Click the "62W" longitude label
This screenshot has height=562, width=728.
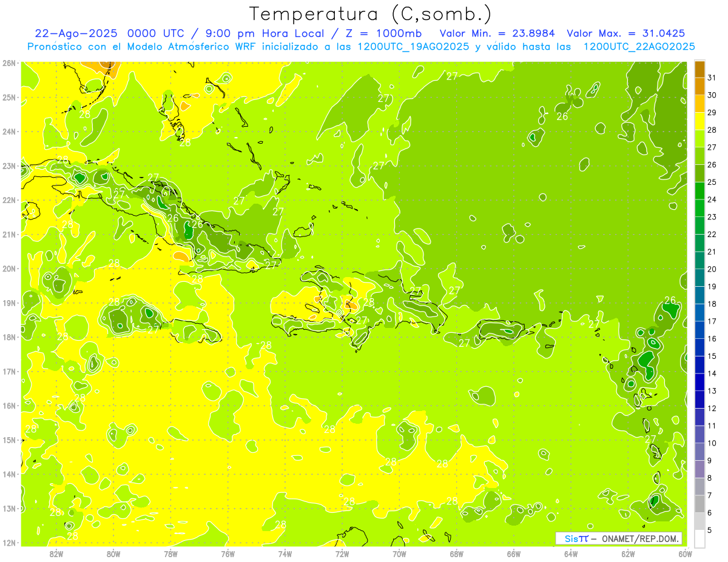(628, 554)
